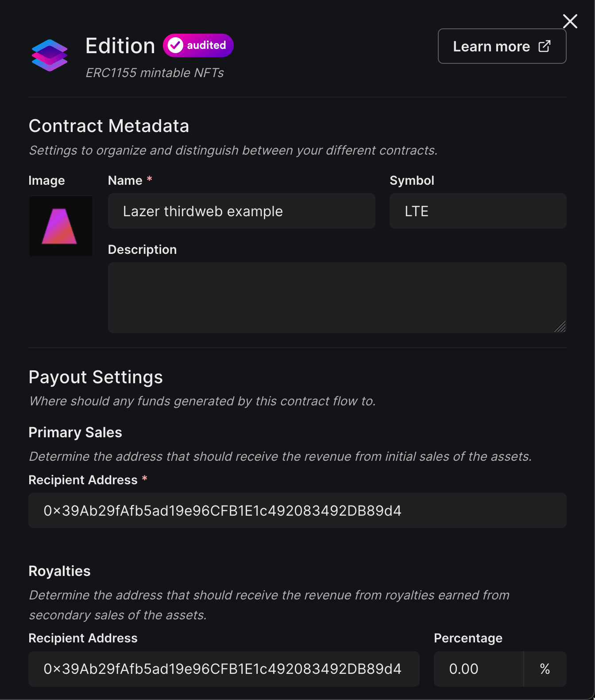The image size is (595, 700).
Task: Click the resize grip on the Description textarea
Action: 561,327
